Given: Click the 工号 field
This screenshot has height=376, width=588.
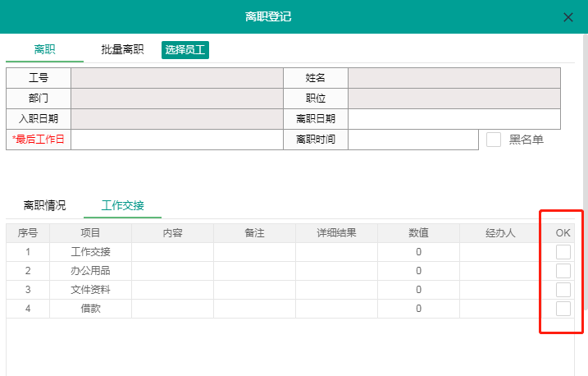Looking at the screenshot, I should click(176, 78).
